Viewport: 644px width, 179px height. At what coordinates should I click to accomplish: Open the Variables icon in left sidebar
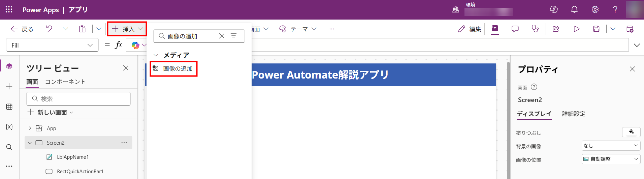point(9,127)
